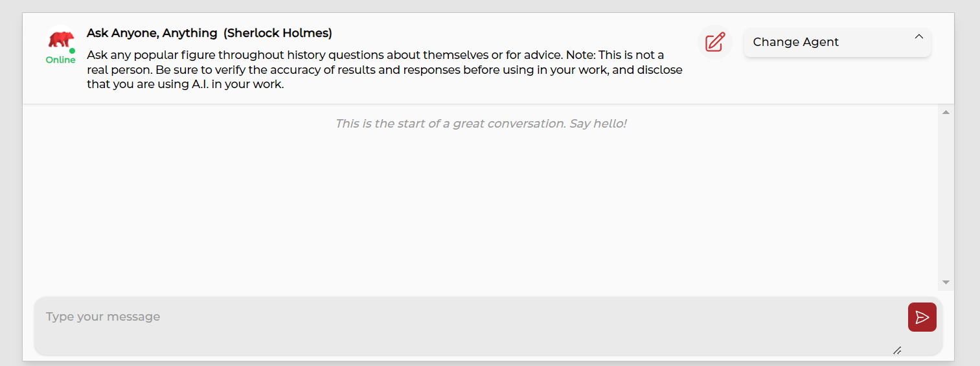Screen dimensions: 980x366
Task: Click the start of conversation placeholder text
Action: tap(481, 123)
